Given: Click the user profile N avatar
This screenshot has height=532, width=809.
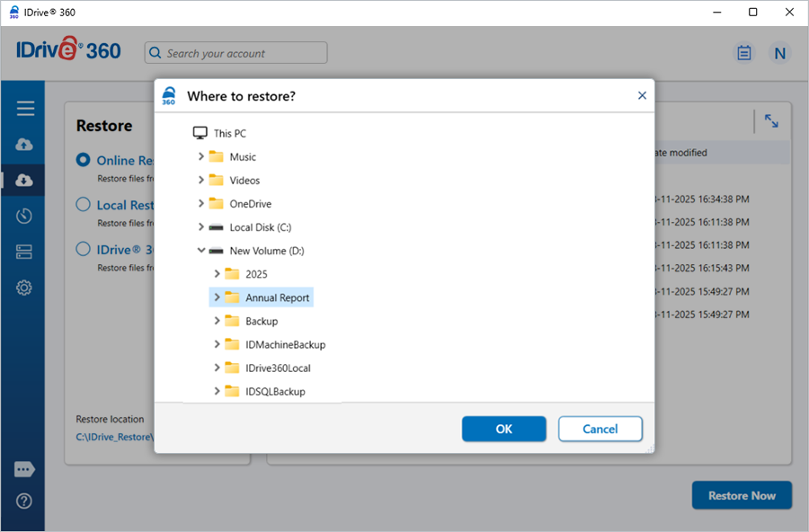Looking at the screenshot, I should tap(779, 53).
